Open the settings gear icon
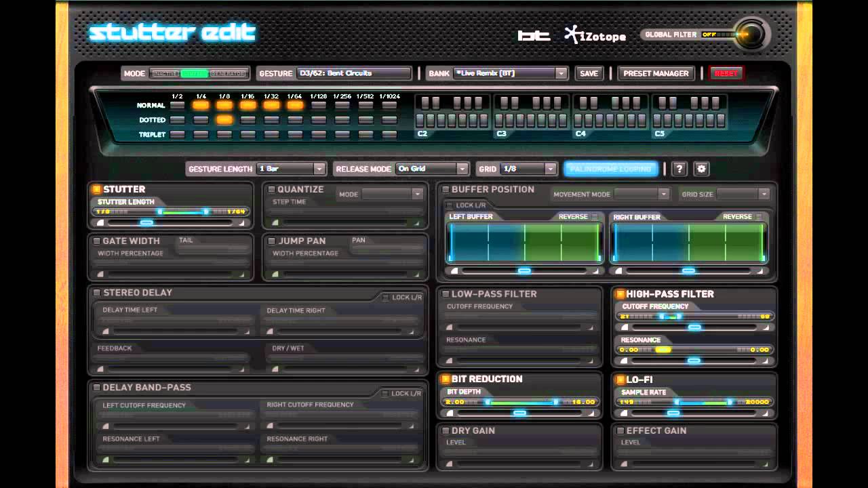868x488 pixels. click(701, 169)
